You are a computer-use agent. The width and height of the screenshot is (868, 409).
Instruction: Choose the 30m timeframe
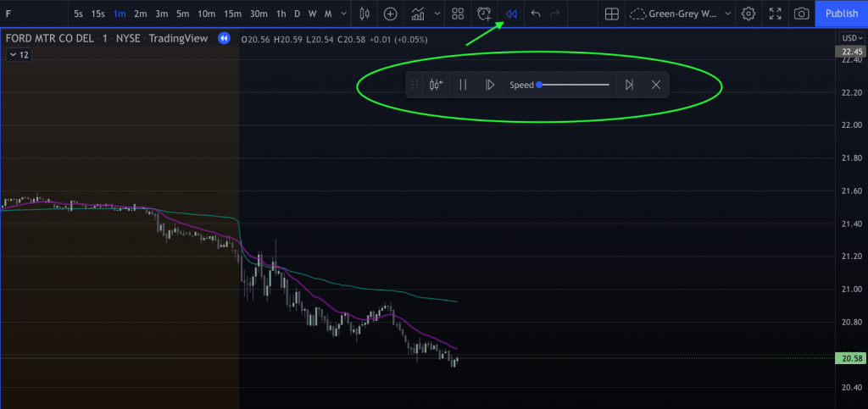259,14
